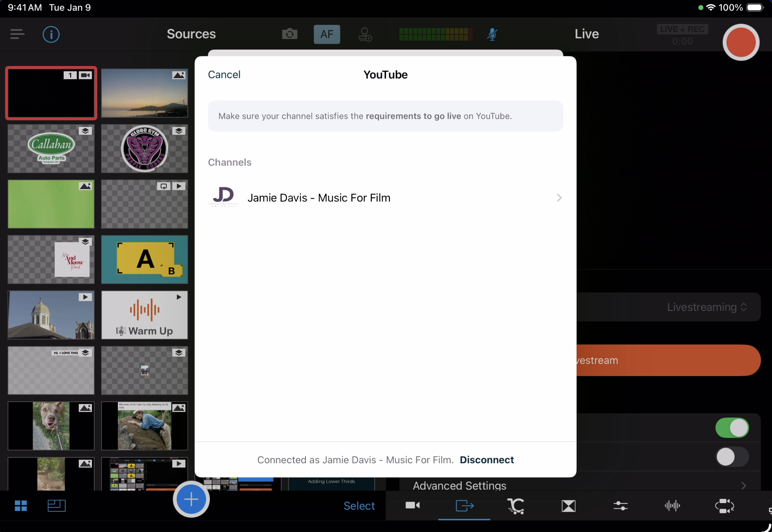
Task: Select the Warm Up audio source thumbnail
Action: pyautogui.click(x=145, y=315)
